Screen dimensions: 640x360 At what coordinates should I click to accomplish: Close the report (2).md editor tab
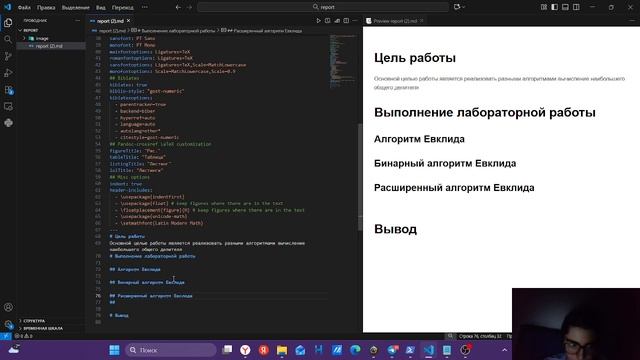[129, 20]
